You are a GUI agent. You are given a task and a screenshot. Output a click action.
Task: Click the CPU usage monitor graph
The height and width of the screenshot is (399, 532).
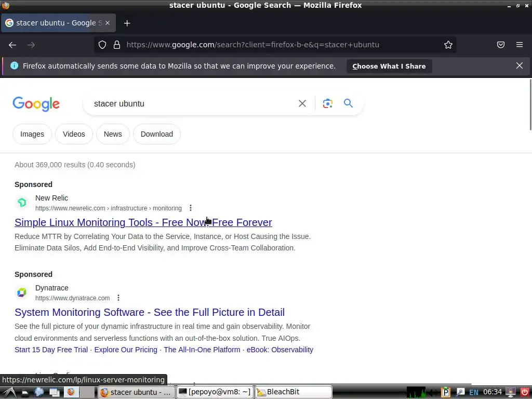416,392
